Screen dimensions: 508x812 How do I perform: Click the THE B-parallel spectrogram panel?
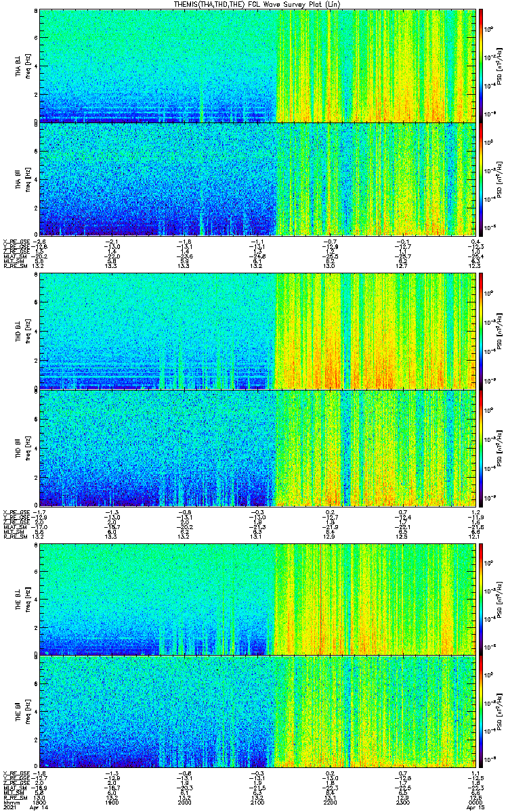pyautogui.click(x=257, y=713)
